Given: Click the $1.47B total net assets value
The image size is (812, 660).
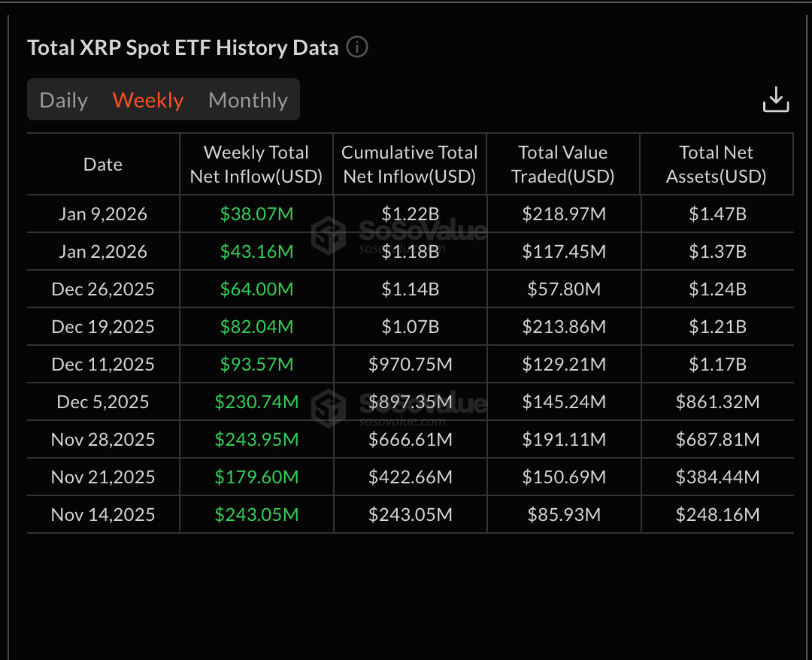Looking at the screenshot, I should coord(717,213).
